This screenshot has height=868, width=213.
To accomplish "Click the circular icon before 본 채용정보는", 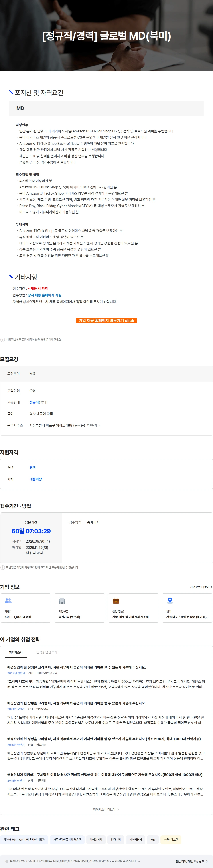I will click(7, 861).
